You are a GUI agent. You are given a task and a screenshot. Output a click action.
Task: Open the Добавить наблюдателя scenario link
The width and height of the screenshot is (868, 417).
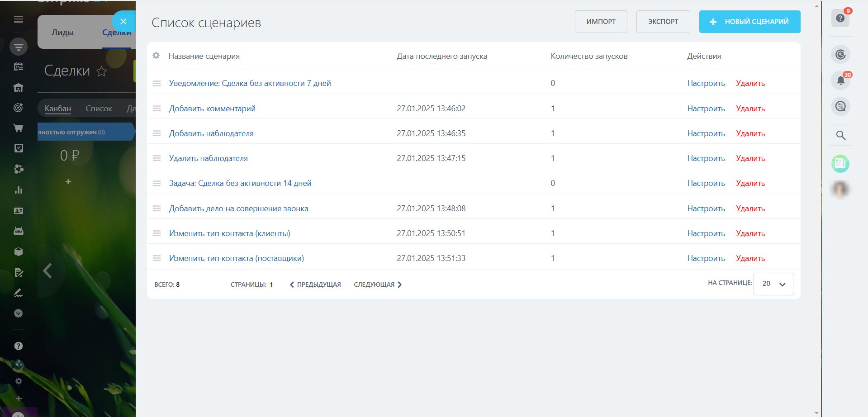[x=211, y=133]
